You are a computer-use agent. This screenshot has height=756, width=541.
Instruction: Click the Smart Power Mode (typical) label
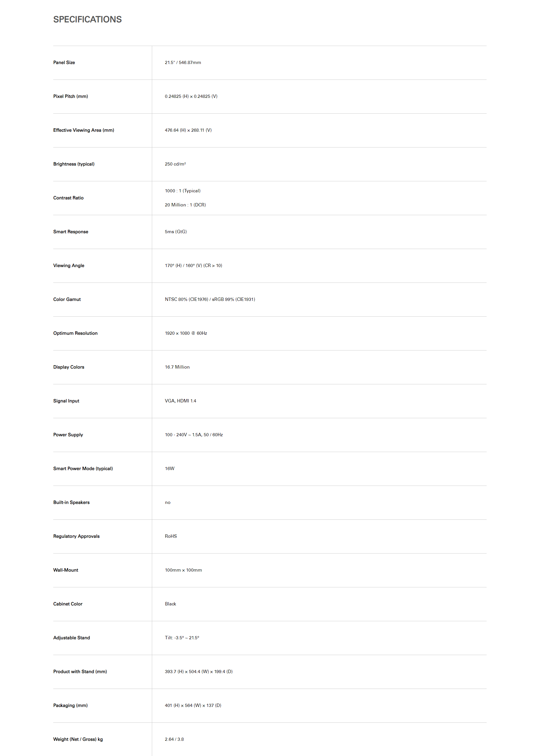(x=83, y=469)
